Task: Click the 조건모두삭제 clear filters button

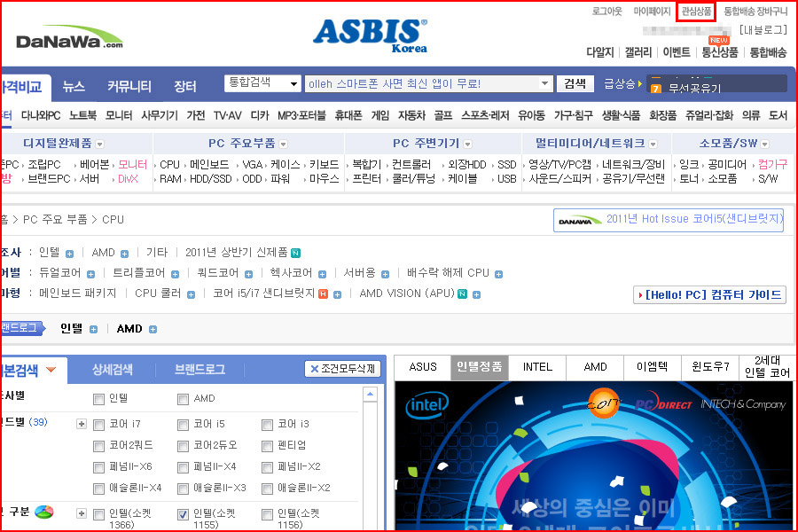Action: 342,369
